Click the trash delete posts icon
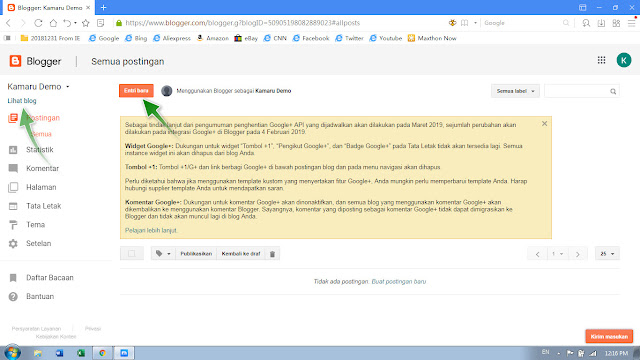This screenshot has height=360, width=640. point(272,254)
